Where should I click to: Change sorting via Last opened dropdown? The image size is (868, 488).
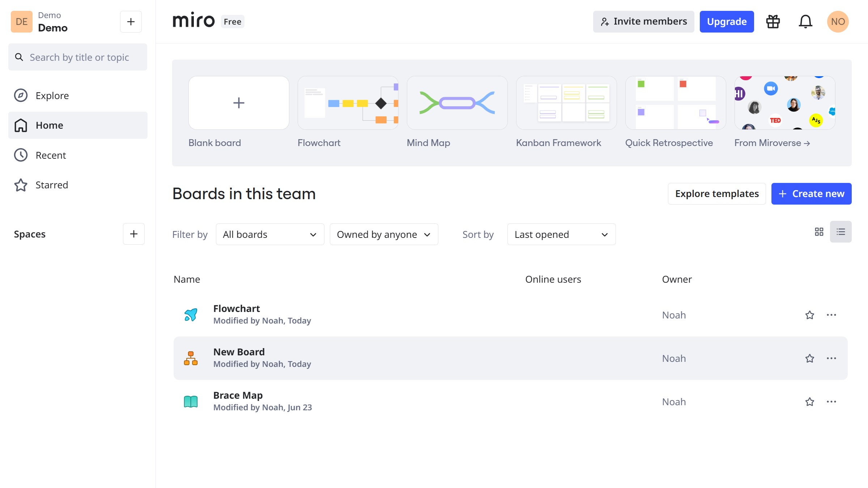561,234
